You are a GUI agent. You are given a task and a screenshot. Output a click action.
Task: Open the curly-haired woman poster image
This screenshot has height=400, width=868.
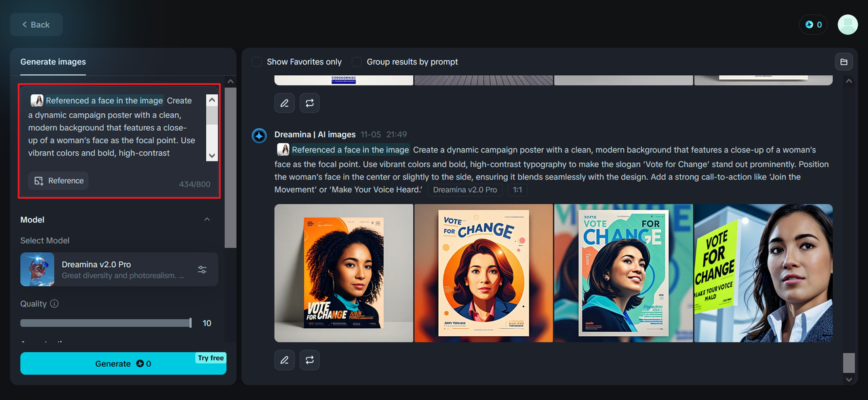(x=344, y=273)
